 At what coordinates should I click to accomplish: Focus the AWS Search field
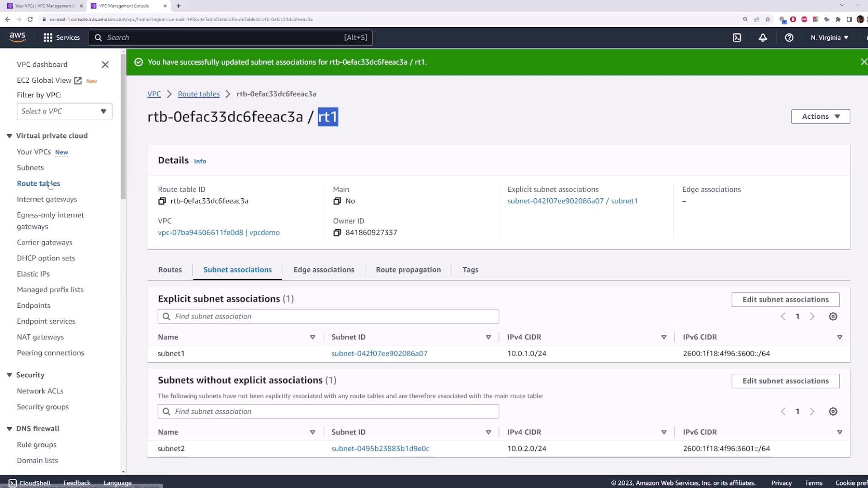pyautogui.click(x=231, y=38)
